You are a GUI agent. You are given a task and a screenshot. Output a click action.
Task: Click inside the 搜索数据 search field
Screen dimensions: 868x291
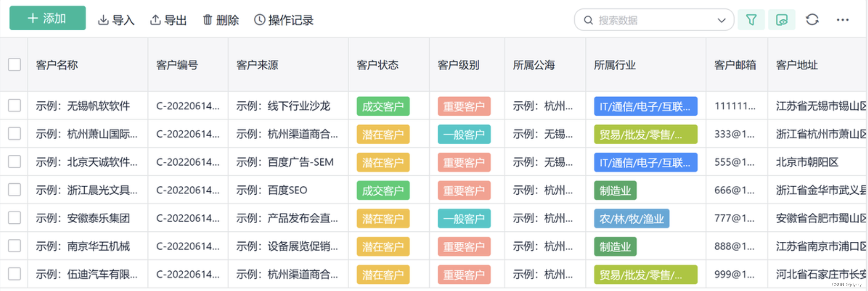pos(654,20)
